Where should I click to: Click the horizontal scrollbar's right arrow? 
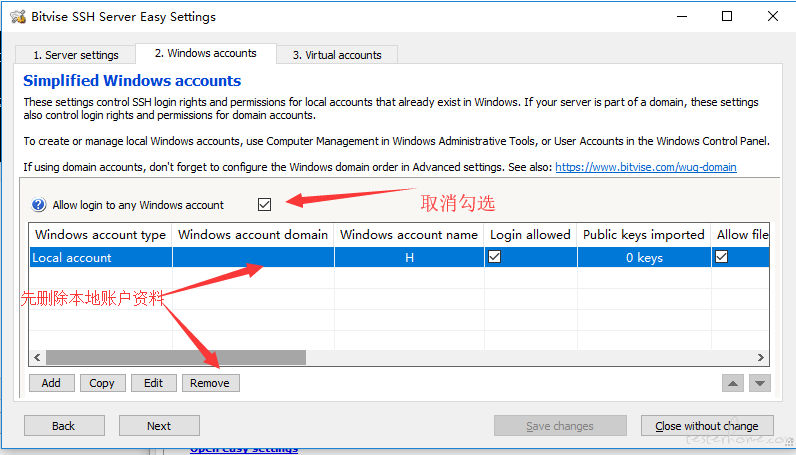760,358
